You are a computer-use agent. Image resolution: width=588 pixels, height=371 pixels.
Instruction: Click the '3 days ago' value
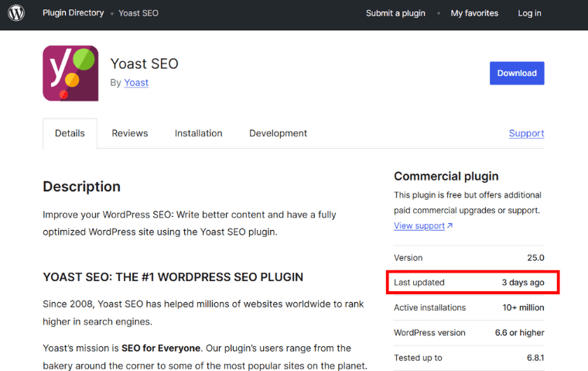coord(523,283)
